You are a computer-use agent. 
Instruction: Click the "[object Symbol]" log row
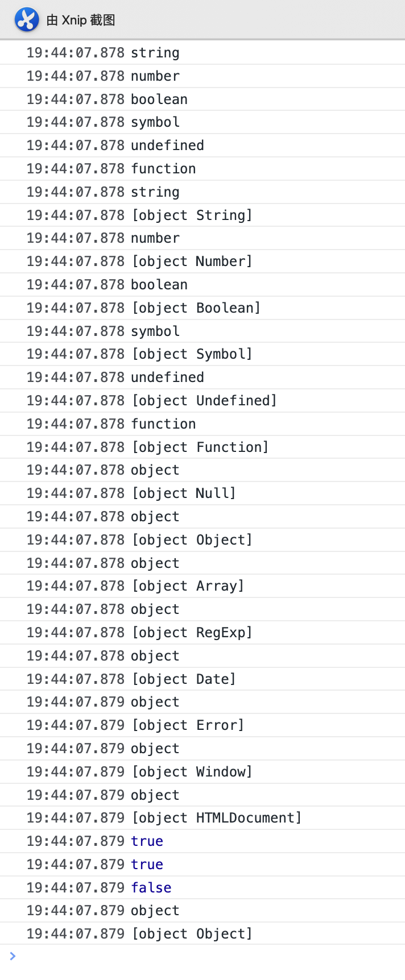click(x=192, y=354)
